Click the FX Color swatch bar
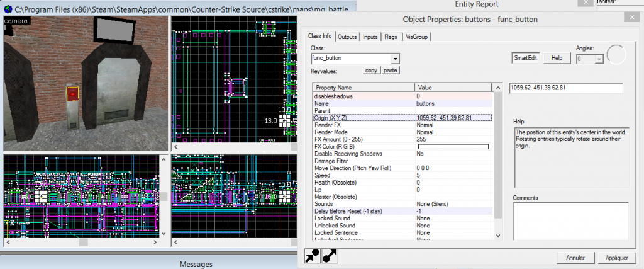The width and height of the screenshot is (644, 269). coord(453,147)
